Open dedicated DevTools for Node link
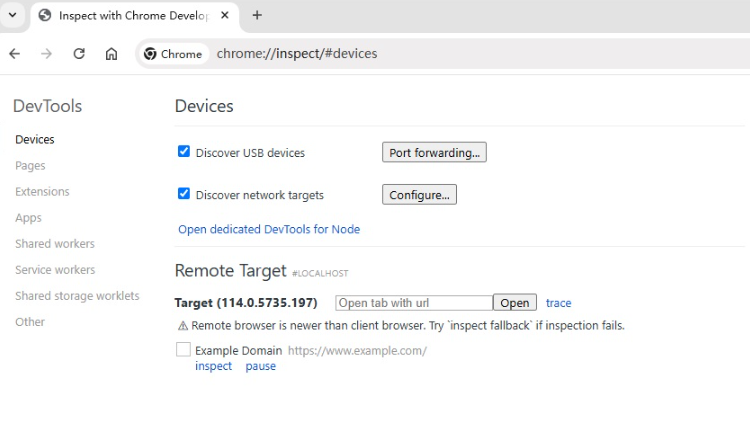The width and height of the screenshot is (750, 447). point(269,229)
